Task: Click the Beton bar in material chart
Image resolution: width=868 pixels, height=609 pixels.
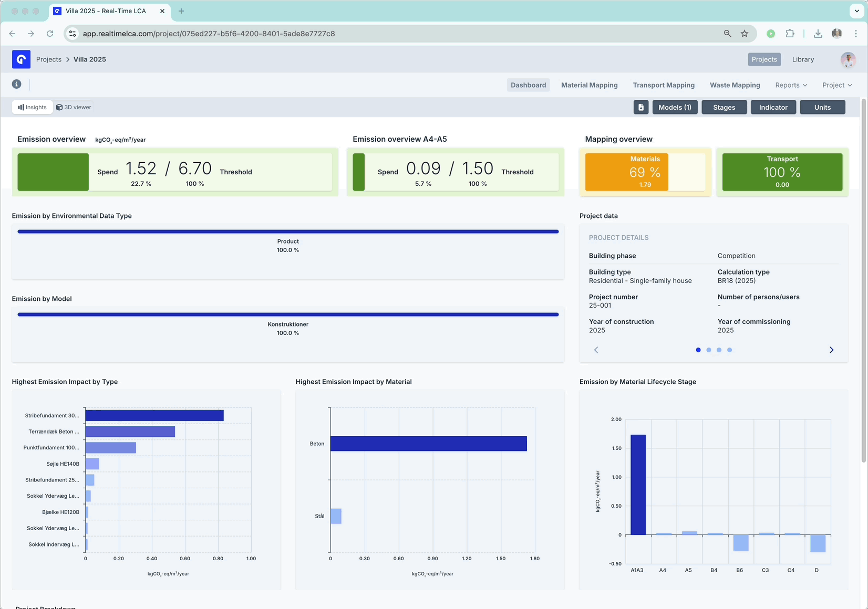Action: point(429,444)
